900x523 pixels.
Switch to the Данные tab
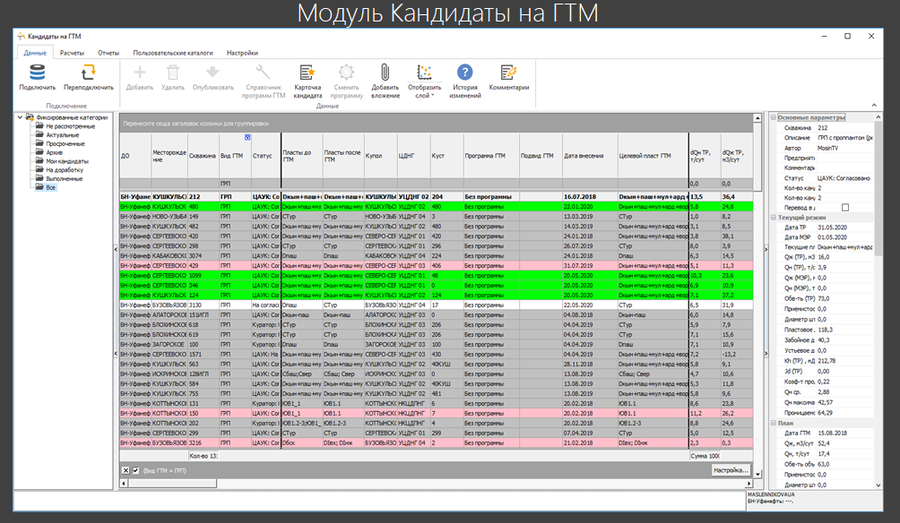click(34, 53)
